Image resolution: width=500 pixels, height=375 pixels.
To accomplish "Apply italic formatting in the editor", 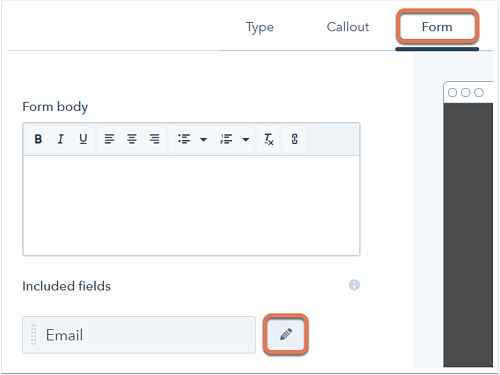I will [x=60, y=139].
